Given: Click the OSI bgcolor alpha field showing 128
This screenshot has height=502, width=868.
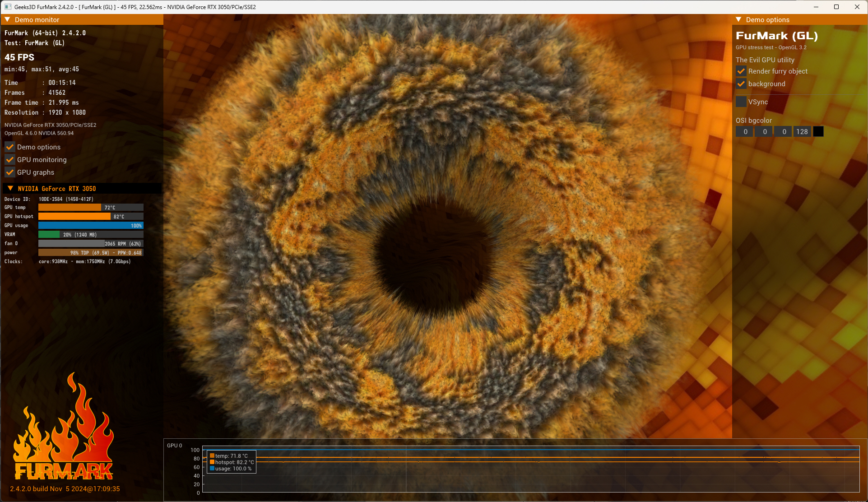Looking at the screenshot, I should click(802, 132).
